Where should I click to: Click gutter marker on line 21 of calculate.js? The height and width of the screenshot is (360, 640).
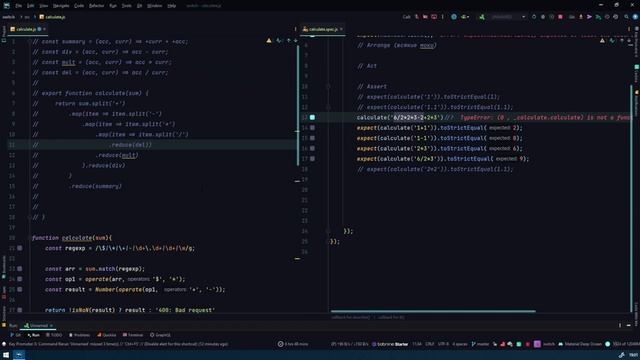point(20,248)
